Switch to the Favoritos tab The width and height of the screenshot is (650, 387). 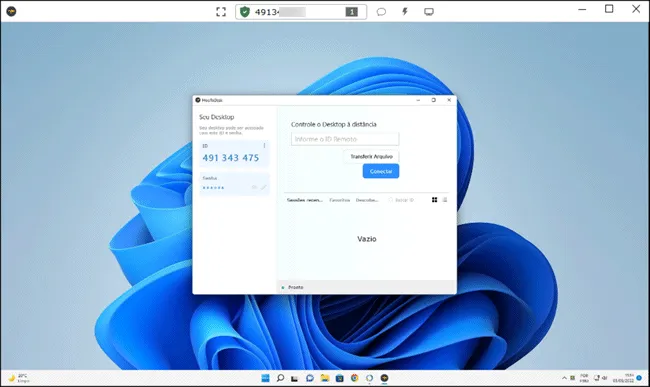coord(340,200)
